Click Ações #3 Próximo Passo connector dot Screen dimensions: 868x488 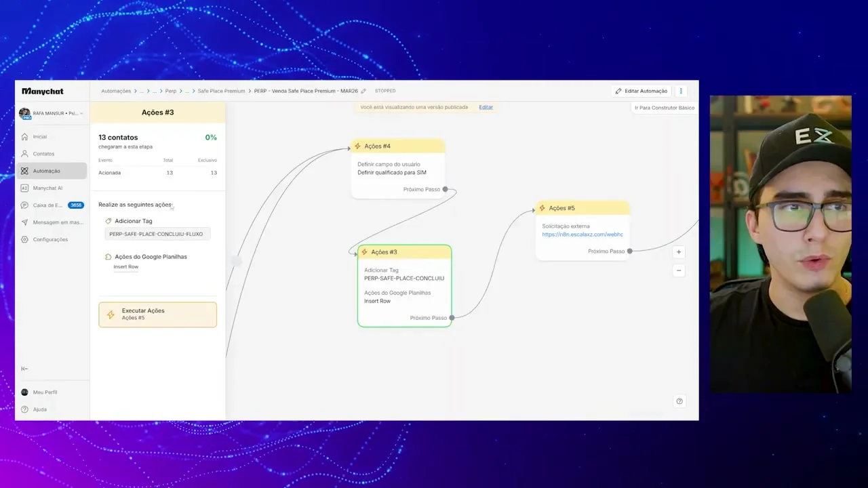[x=452, y=318]
